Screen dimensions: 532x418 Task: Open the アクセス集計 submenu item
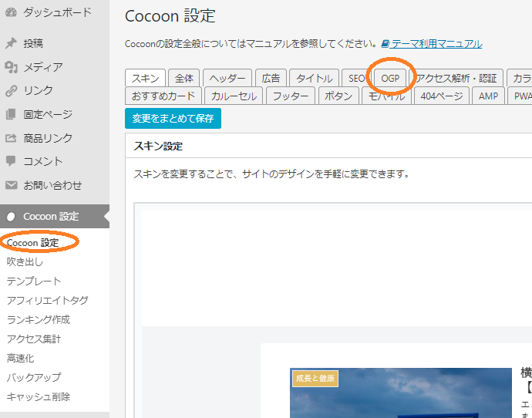pos(34,339)
